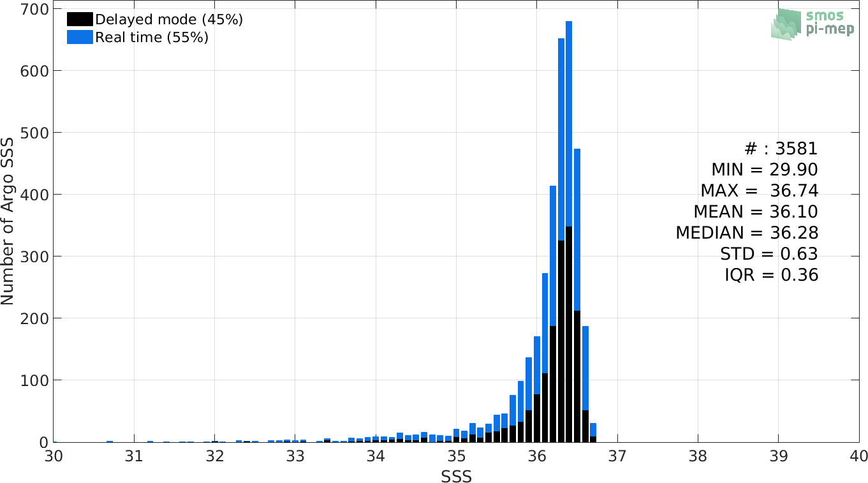Click the y-axis tick label 600

[34, 71]
